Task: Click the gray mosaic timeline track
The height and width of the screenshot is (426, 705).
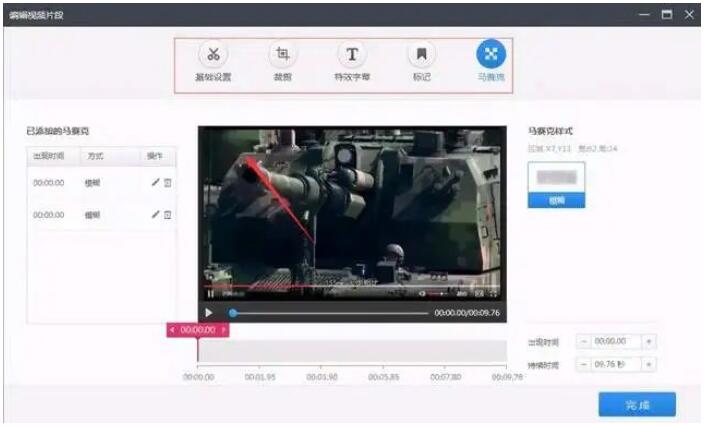Action: tap(352, 351)
